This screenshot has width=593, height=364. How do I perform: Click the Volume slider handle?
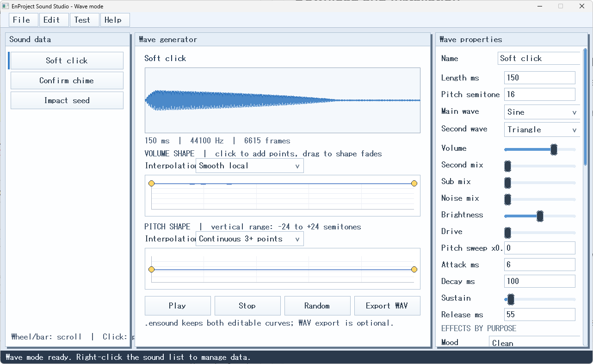[554, 149]
